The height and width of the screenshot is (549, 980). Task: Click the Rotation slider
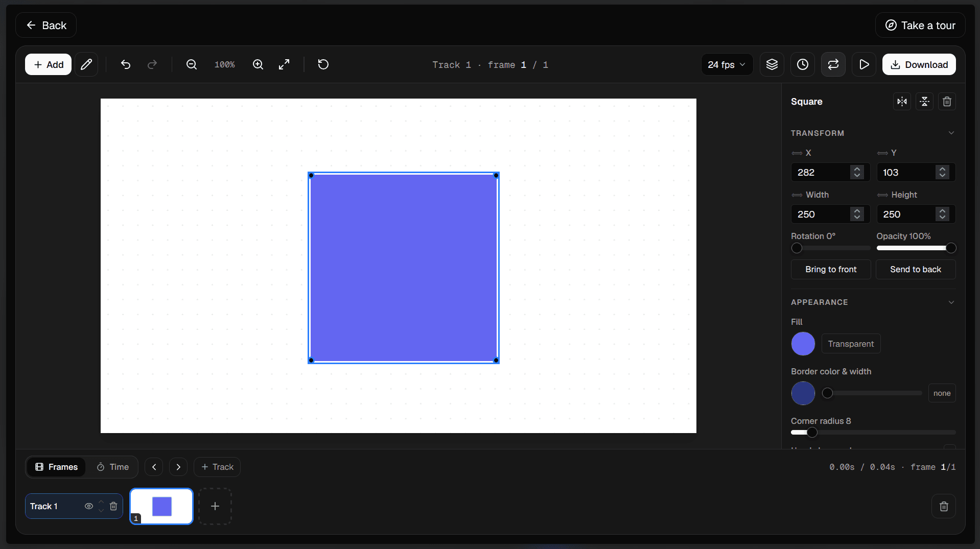[830, 248]
